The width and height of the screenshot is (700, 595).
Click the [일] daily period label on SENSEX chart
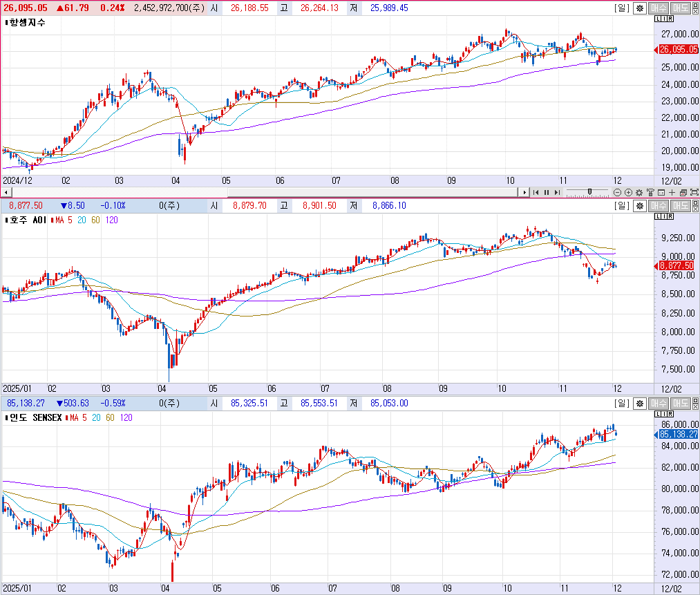tap(621, 404)
